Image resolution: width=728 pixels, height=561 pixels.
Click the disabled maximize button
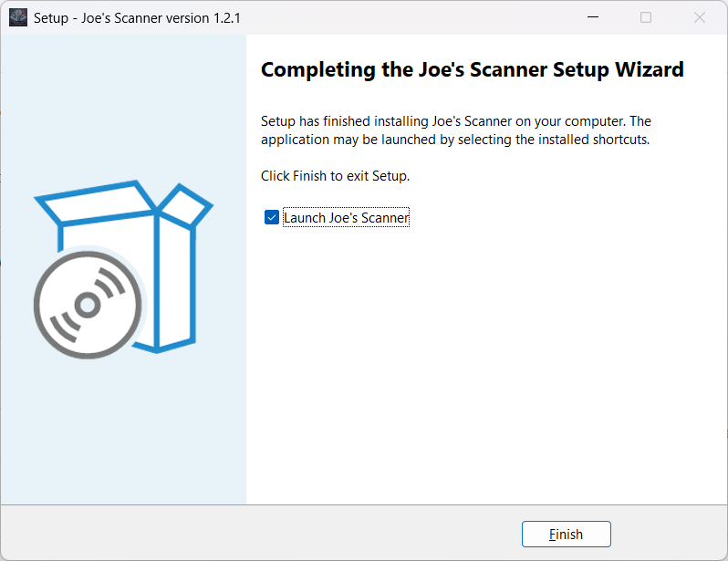(x=646, y=17)
